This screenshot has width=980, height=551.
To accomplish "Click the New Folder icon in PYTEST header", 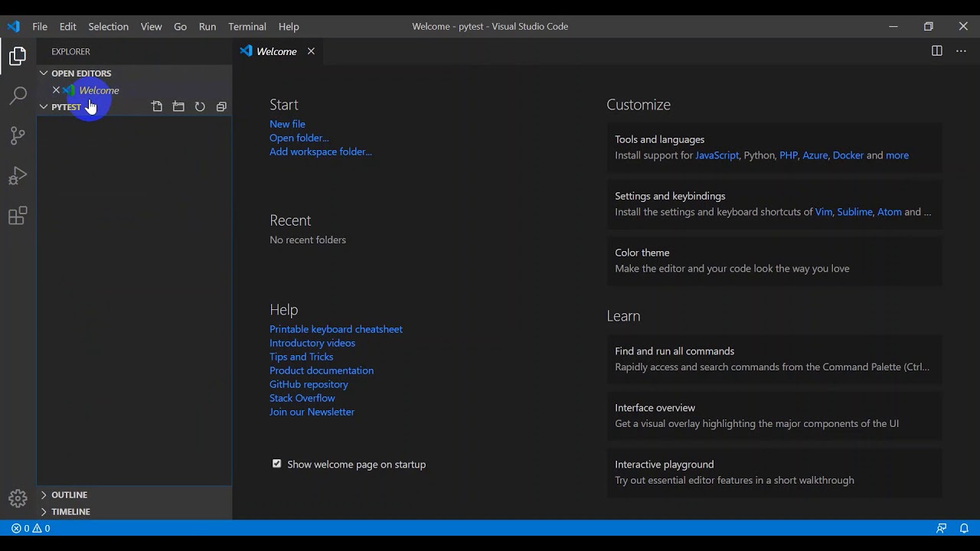I will click(178, 107).
